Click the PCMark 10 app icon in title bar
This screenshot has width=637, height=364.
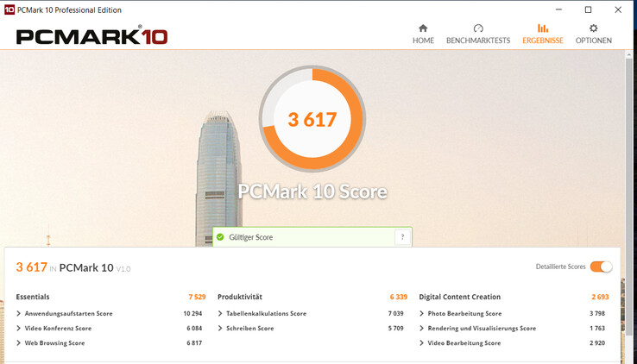(9, 9)
